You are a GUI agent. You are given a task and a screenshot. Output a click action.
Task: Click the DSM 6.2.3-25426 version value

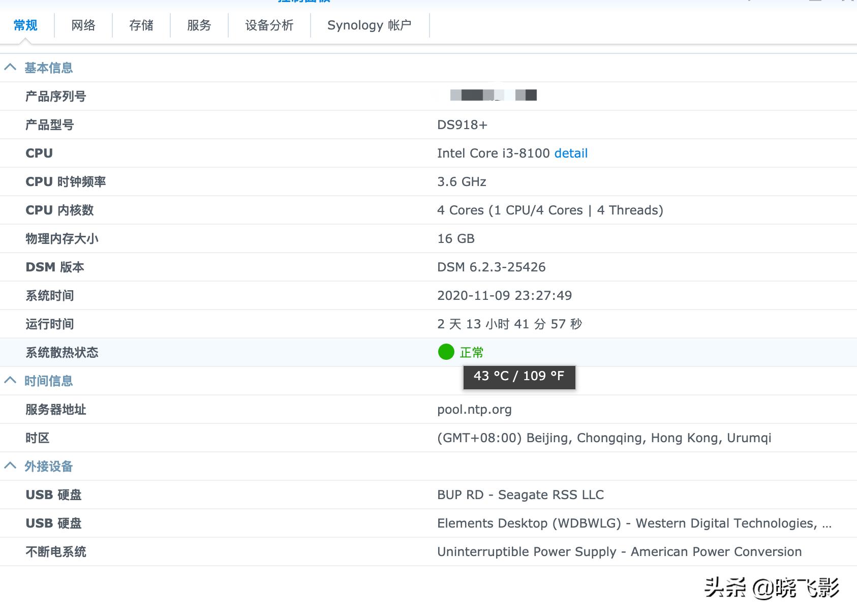coord(491,267)
